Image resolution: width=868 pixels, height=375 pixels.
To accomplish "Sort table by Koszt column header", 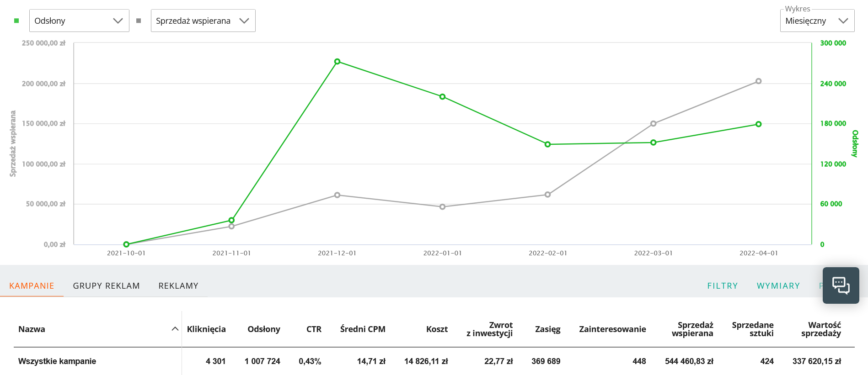I will click(437, 329).
